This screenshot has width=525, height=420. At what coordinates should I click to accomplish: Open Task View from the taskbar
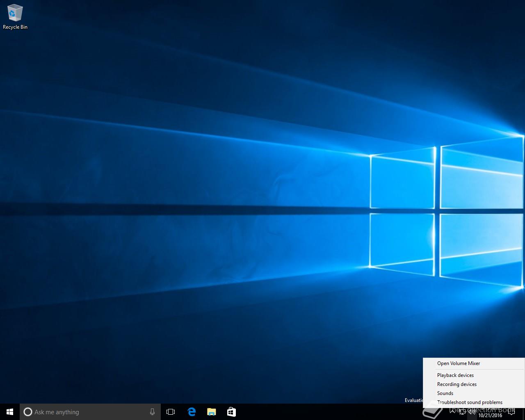(171, 412)
